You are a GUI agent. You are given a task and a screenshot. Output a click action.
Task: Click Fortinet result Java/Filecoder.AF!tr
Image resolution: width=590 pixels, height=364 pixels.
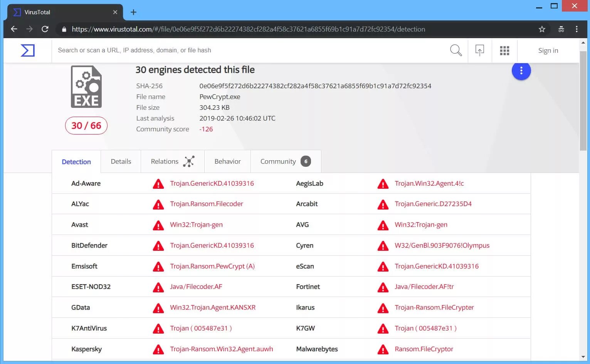click(x=424, y=287)
